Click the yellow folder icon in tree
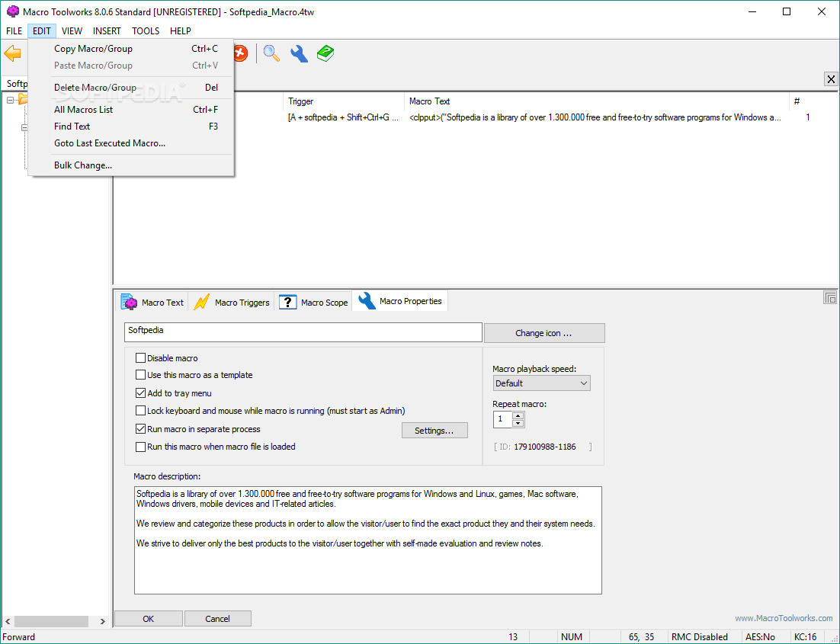Viewport: 840px width, 644px height. 23,99
